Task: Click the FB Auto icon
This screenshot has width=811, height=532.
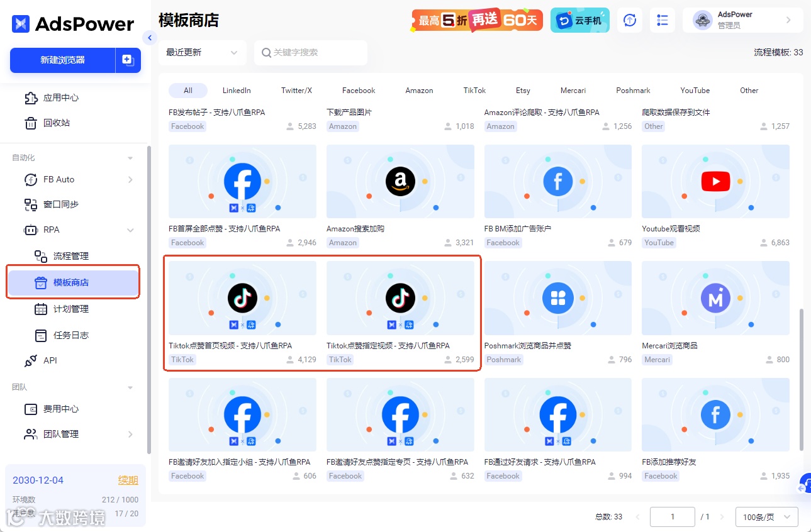Action: [31, 180]
